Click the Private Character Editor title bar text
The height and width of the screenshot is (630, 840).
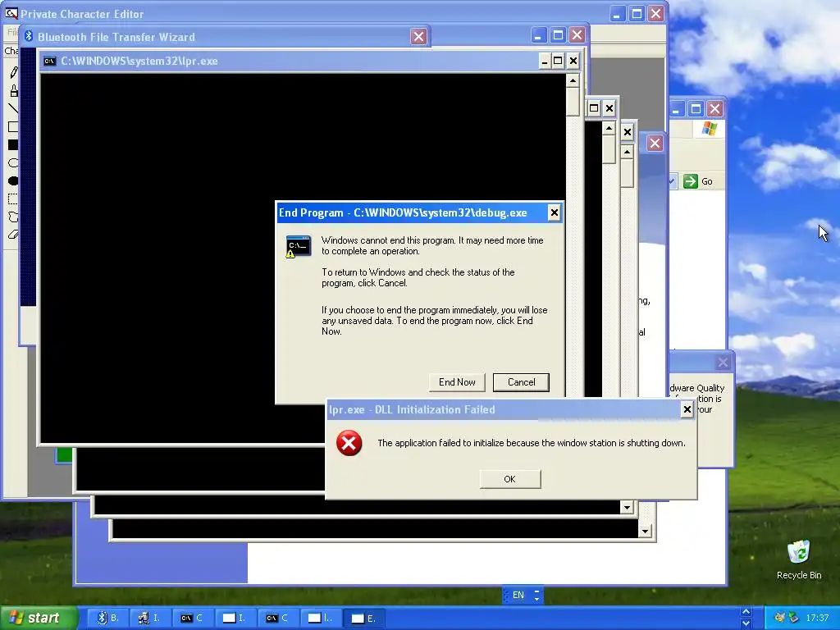[82, 14]
